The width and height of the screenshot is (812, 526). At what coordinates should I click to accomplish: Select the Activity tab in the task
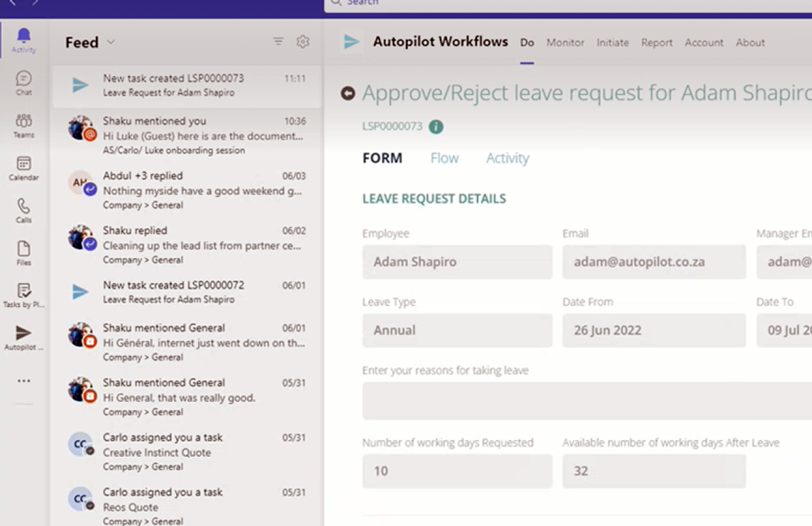[x=507, y=158]
